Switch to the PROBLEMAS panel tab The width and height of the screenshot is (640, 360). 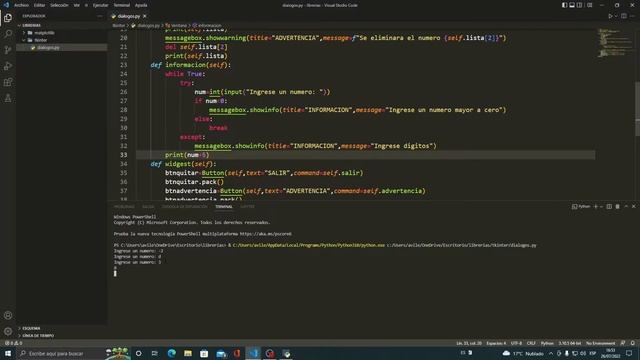(x=124, y=207)
